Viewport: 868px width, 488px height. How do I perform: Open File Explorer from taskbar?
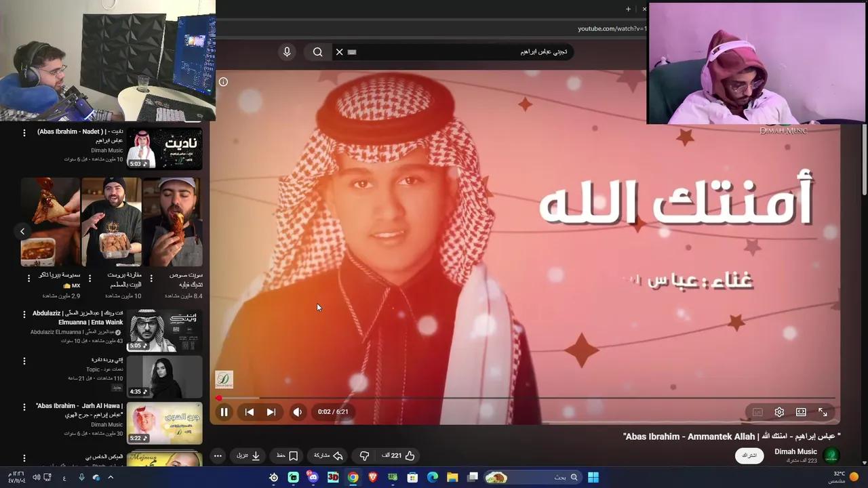tap(452, 477)
